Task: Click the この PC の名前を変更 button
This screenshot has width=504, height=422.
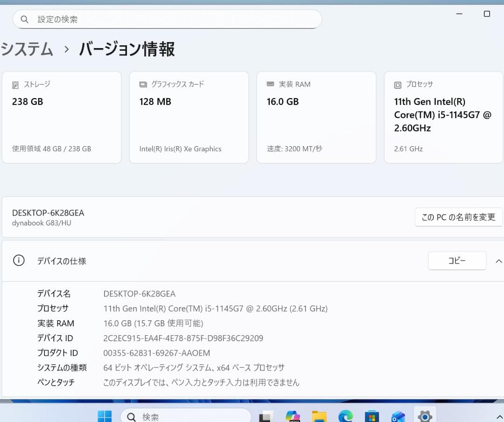Action: tap(458, 217)
